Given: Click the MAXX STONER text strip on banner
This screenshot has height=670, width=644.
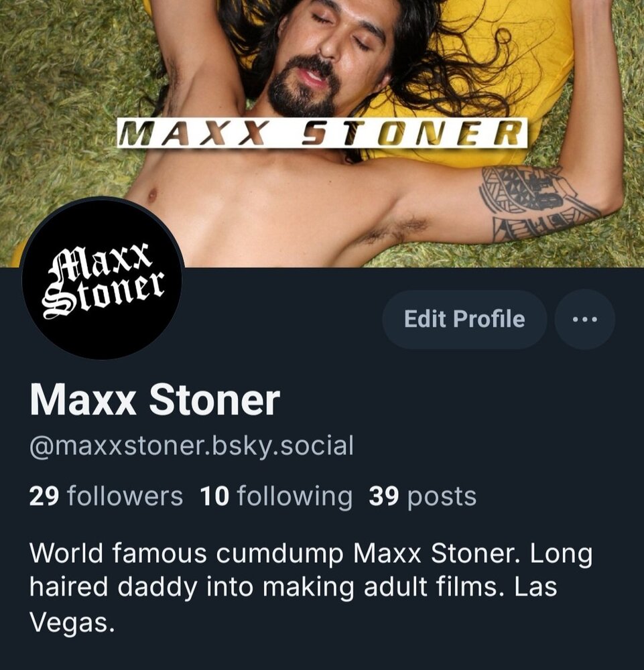Looking at the screenshot, I should (x=322, y=133).
